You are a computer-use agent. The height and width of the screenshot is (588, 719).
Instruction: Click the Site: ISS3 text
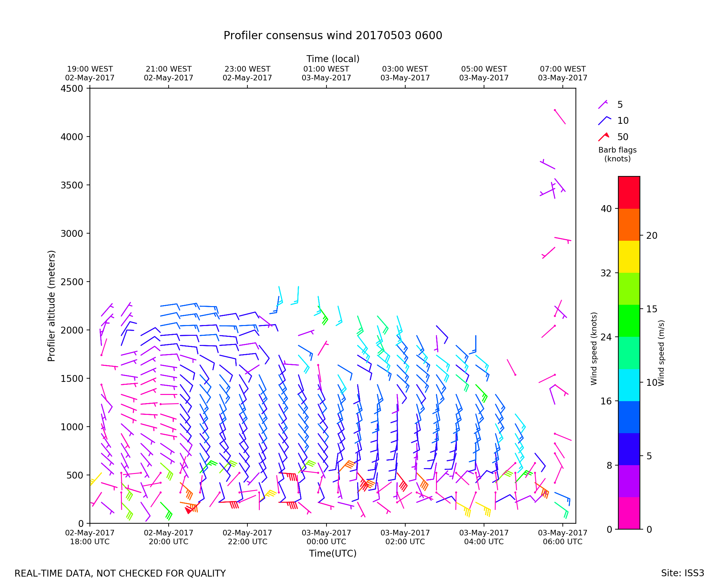click(x=682, y=573)
